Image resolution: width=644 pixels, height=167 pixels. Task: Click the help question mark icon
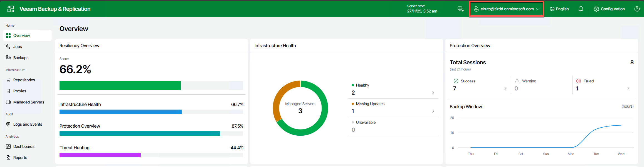click(x=637, y=9)
